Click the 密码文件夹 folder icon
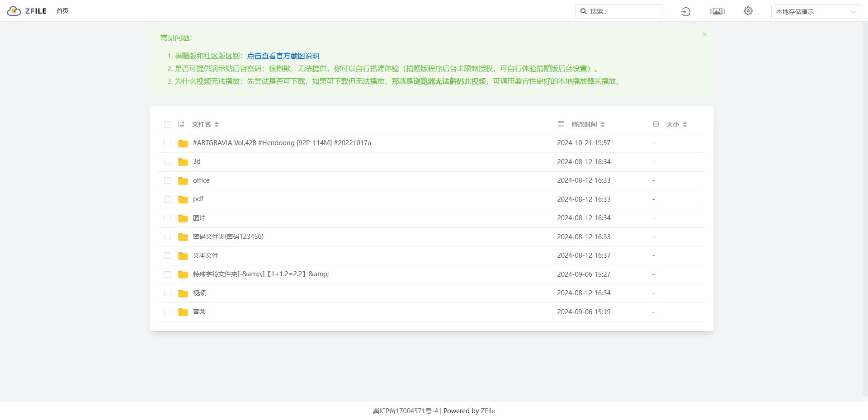The height and width of the screenshot is (420, 868). [183, 237]
